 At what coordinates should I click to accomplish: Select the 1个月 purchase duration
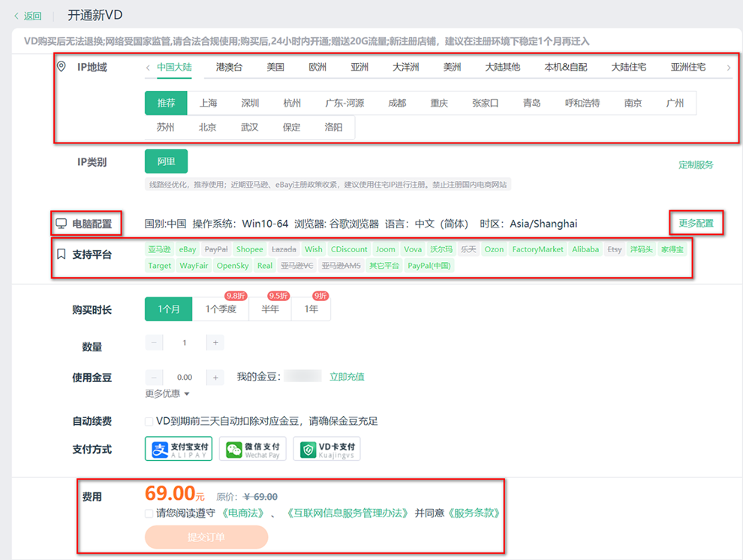[x=169, y=309]
